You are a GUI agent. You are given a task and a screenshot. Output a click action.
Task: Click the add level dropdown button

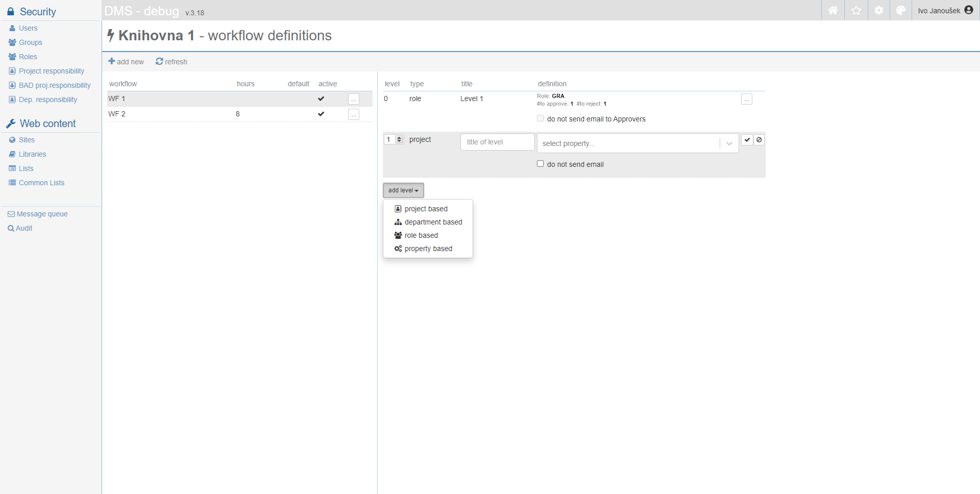tap(403, 190)
